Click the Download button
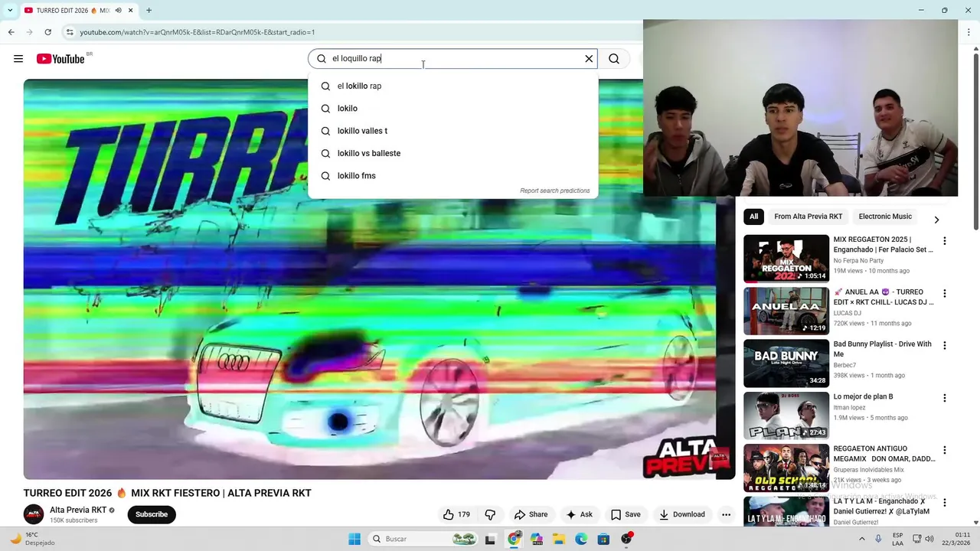This screenshot has height=551, width=980. (682, 514)
